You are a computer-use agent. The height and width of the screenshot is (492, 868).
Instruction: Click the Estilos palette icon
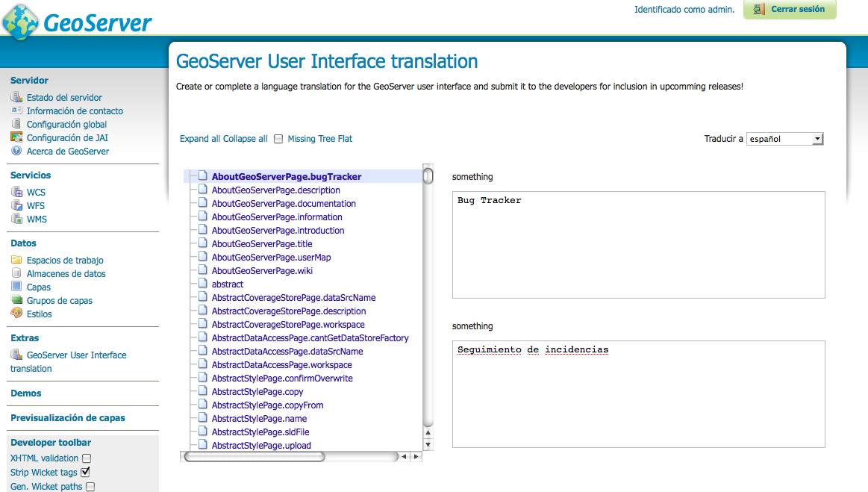[x=16, y=313]
